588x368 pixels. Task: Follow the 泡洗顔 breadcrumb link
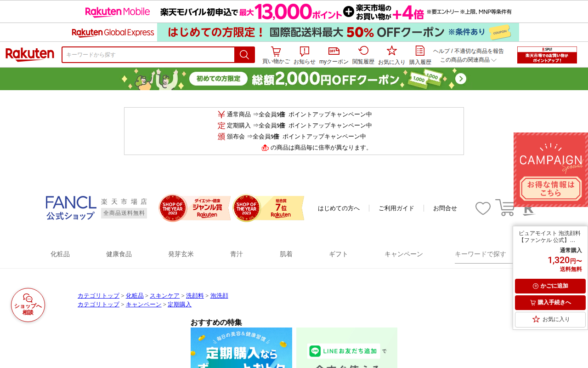[x=219, y=296]
